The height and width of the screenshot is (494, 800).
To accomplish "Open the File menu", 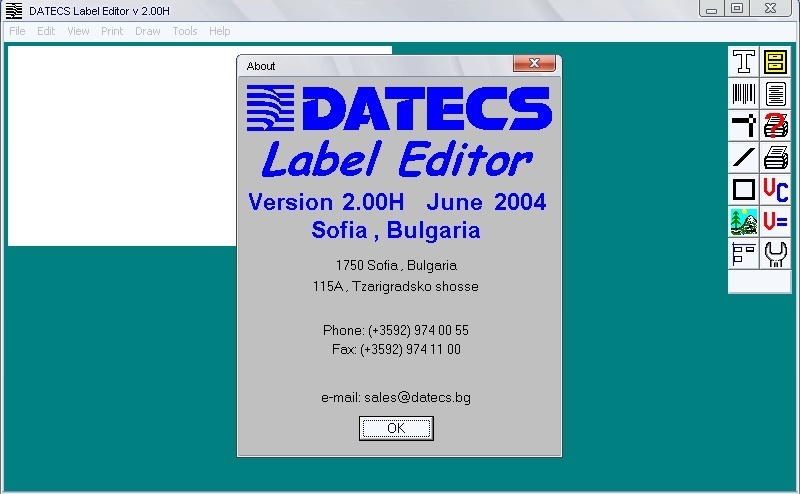I will pyautogui.click(x=17, y=31).
